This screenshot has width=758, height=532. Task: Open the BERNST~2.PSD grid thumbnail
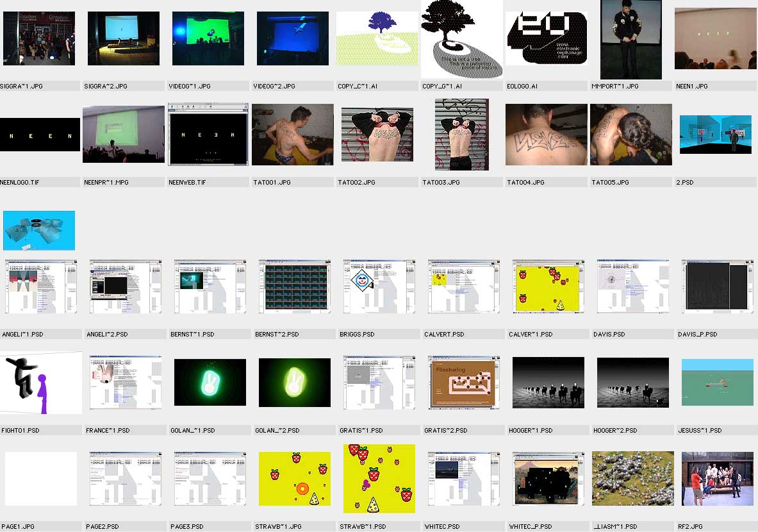292,287
